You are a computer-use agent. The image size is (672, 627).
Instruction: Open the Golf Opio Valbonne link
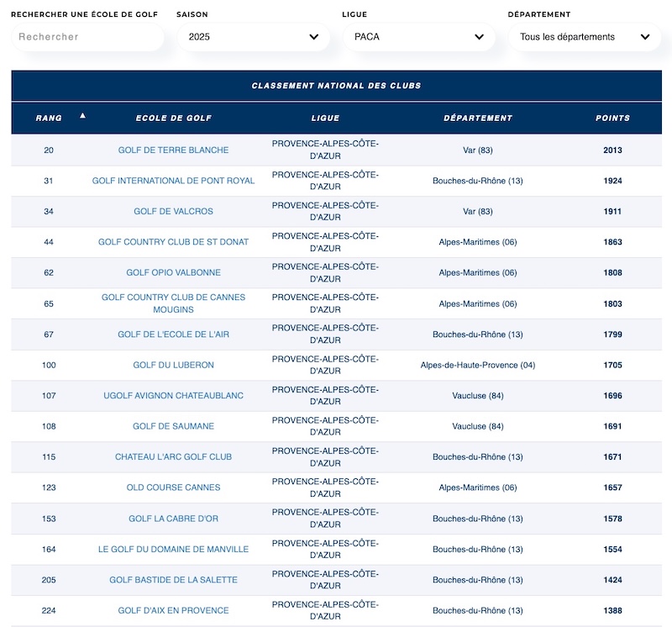tap(174, 272)
